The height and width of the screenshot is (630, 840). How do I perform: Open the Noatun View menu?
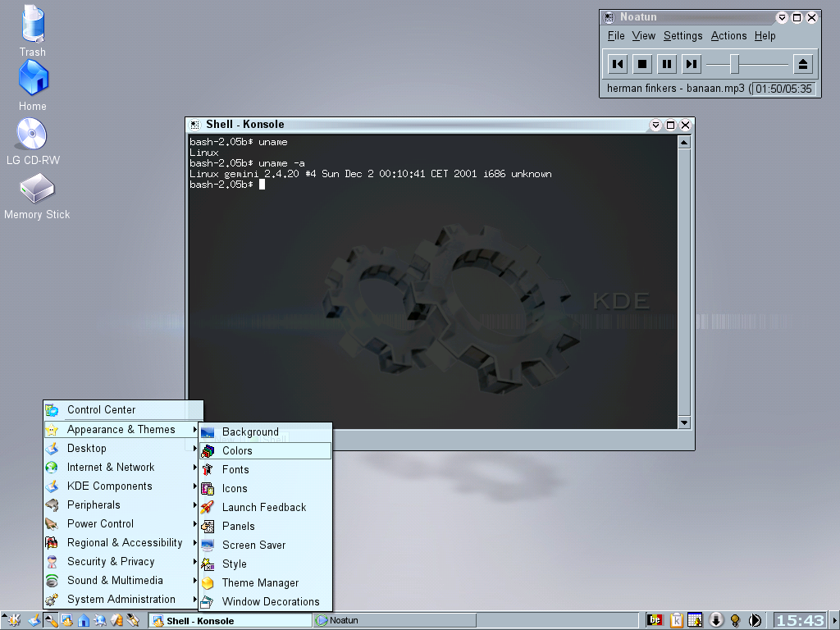tap(643, 36)
